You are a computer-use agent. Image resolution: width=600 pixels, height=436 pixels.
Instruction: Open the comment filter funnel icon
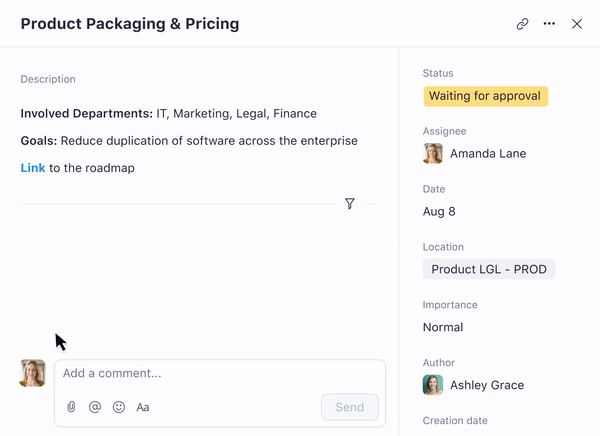pos(350,203)
